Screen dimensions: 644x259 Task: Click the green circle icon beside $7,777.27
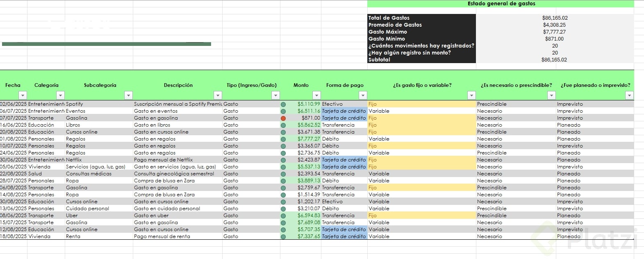point(283,139)
